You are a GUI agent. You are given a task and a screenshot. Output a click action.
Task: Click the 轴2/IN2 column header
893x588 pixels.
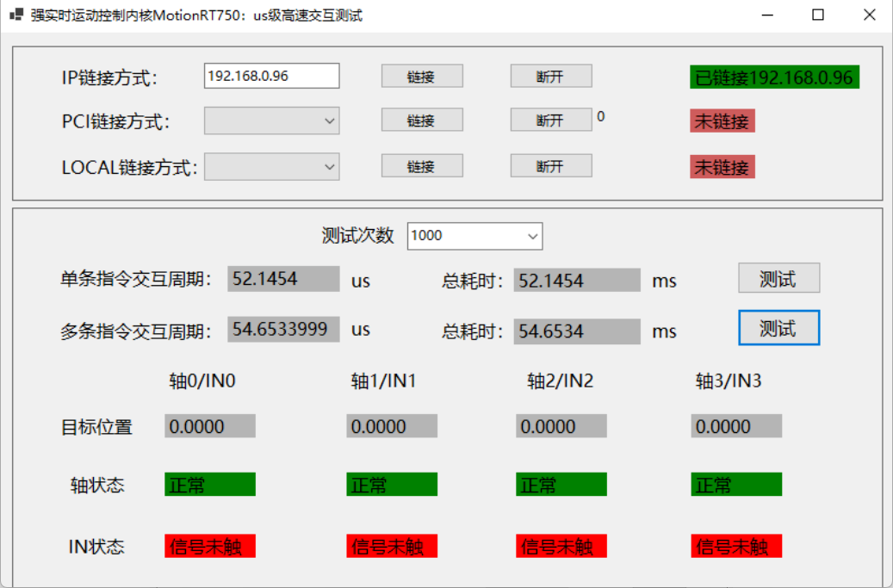tap(561, 381)
